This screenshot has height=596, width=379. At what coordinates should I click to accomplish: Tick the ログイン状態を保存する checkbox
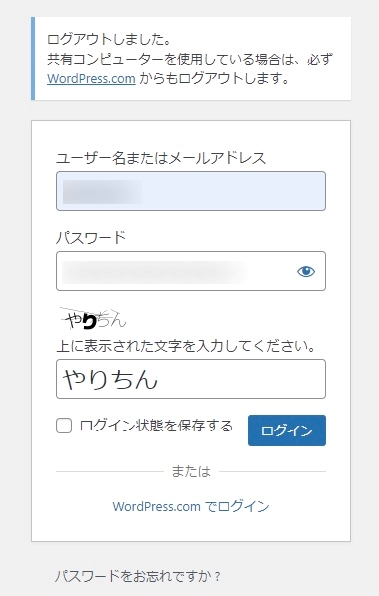(64, 425)
